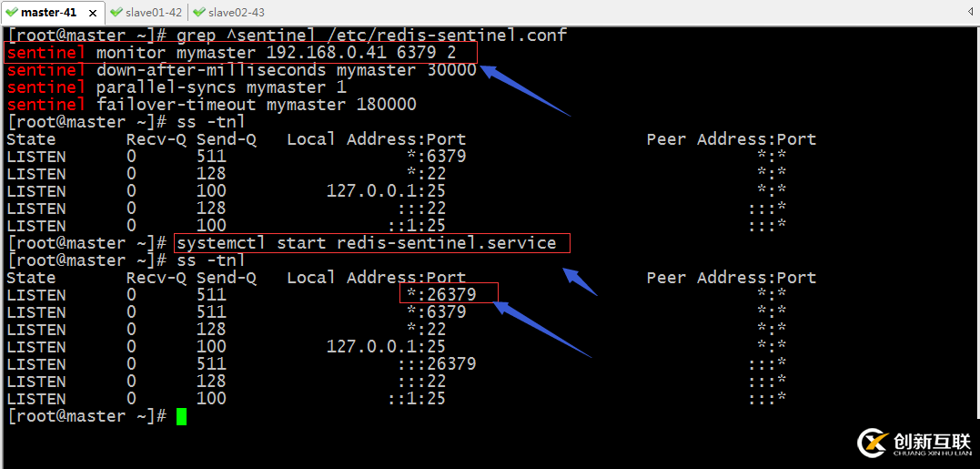Click the down-after-milliseconds value 30000

[451, 70]
